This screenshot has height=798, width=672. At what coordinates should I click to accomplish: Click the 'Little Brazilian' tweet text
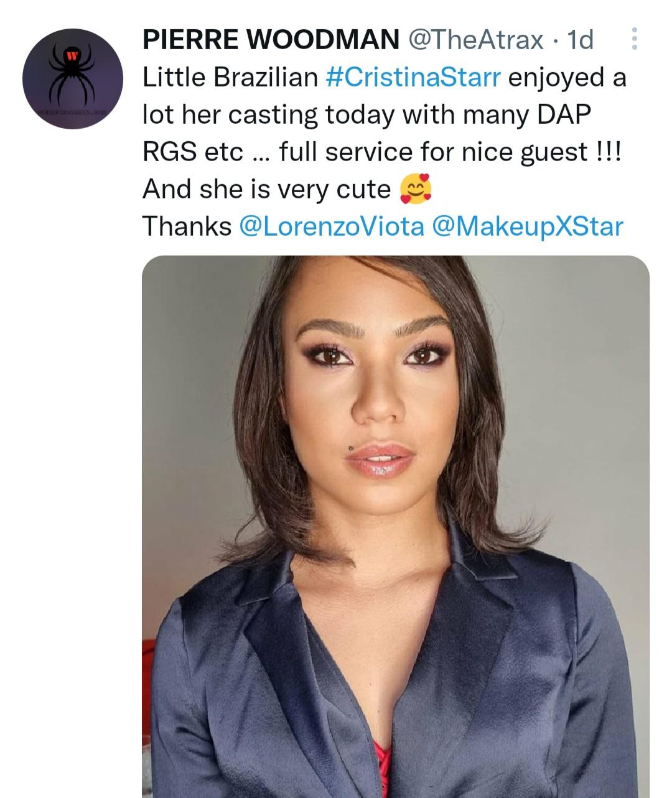point(230,78)
